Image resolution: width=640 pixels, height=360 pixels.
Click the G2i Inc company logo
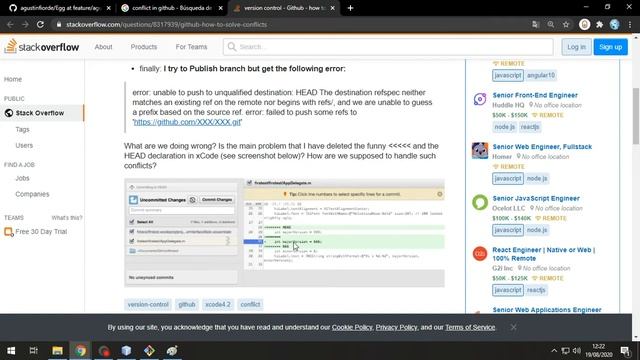coord(480,254)
